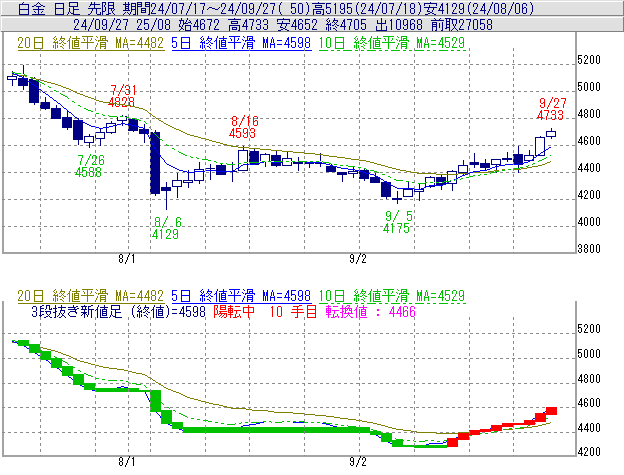
Task: Click the 9/2 date label under upper chart
Action: coord(358,259)
